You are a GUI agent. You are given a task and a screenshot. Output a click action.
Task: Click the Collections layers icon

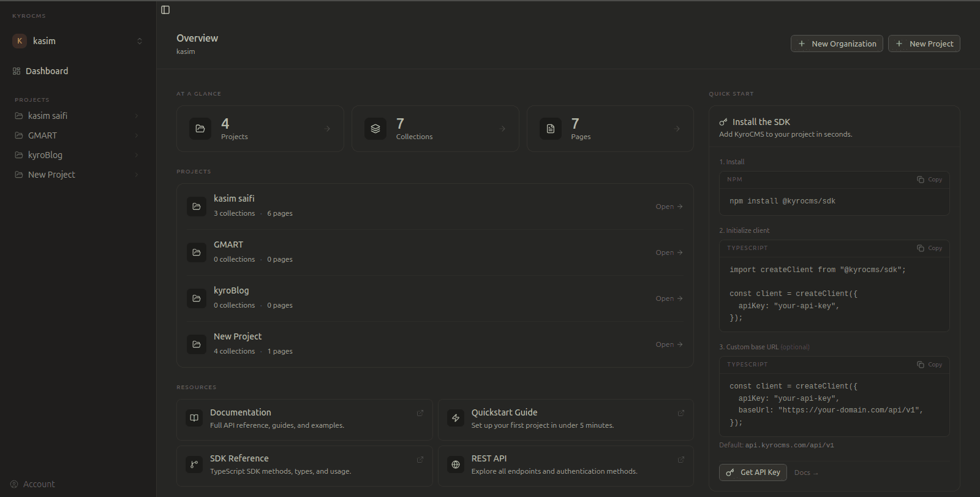pos(375,129)
